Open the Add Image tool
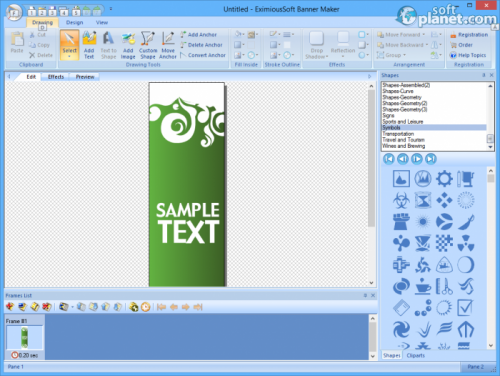 pyautogui.click(x=128, y=45)
